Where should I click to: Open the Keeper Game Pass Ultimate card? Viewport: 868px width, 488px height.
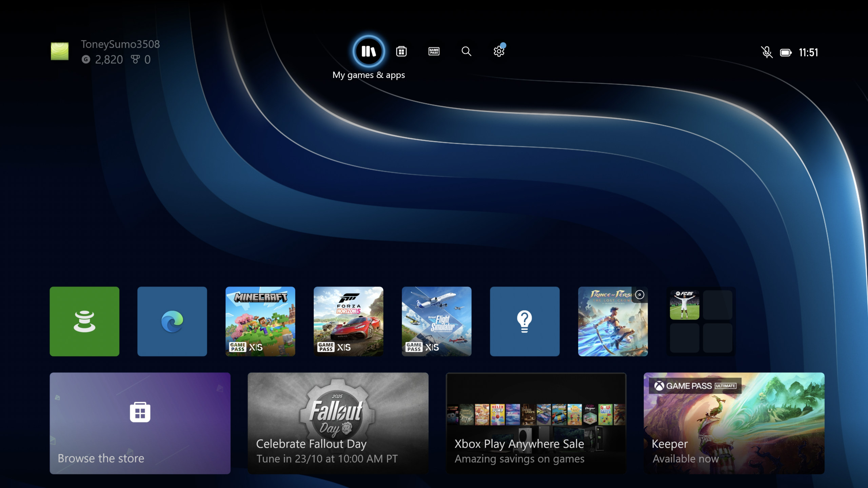click(734, 423)
